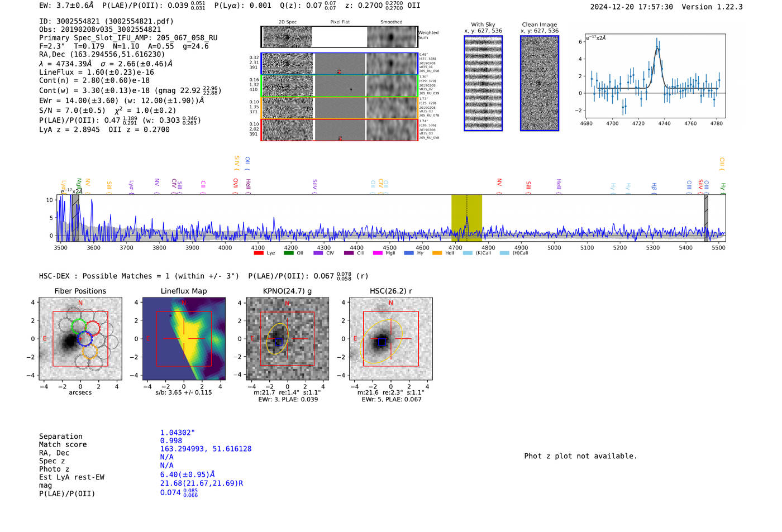Click the CIV purple legend swatch
This screenshot has width=782, height=532.
(318, 253)
